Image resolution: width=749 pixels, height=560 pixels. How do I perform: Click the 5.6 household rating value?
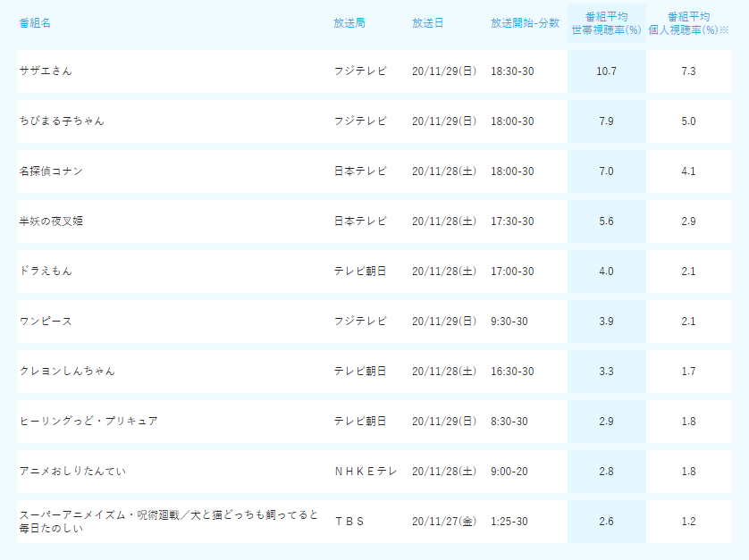pos(606,221)
